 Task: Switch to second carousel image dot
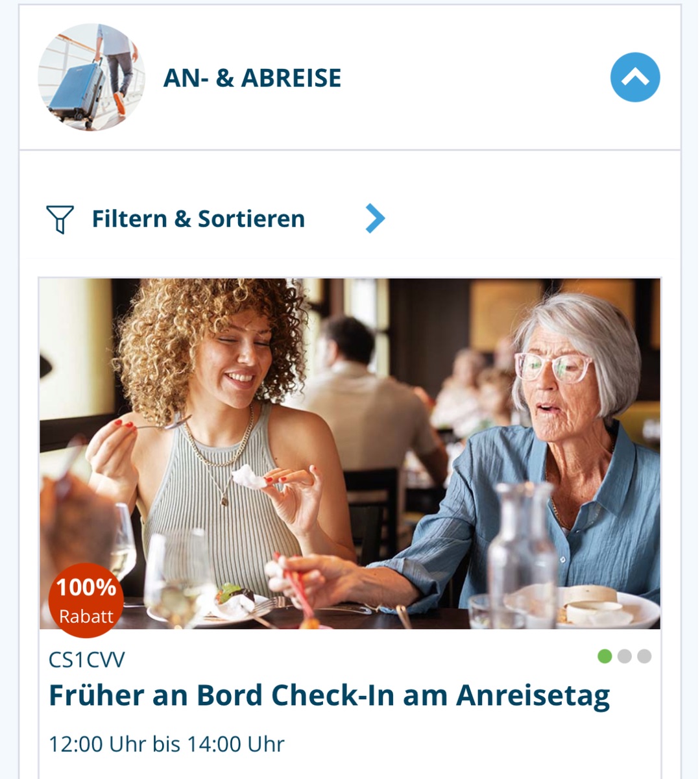click(x=625, y=656)
